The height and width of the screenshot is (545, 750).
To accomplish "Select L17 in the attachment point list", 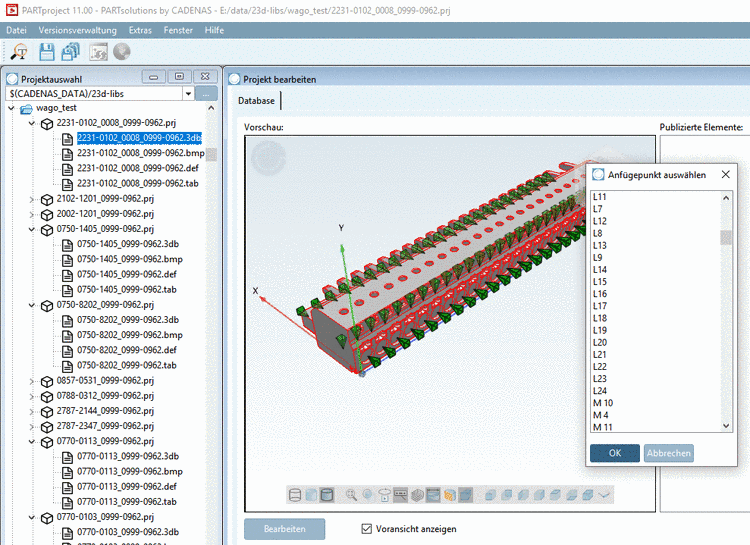I will point(599,306).
